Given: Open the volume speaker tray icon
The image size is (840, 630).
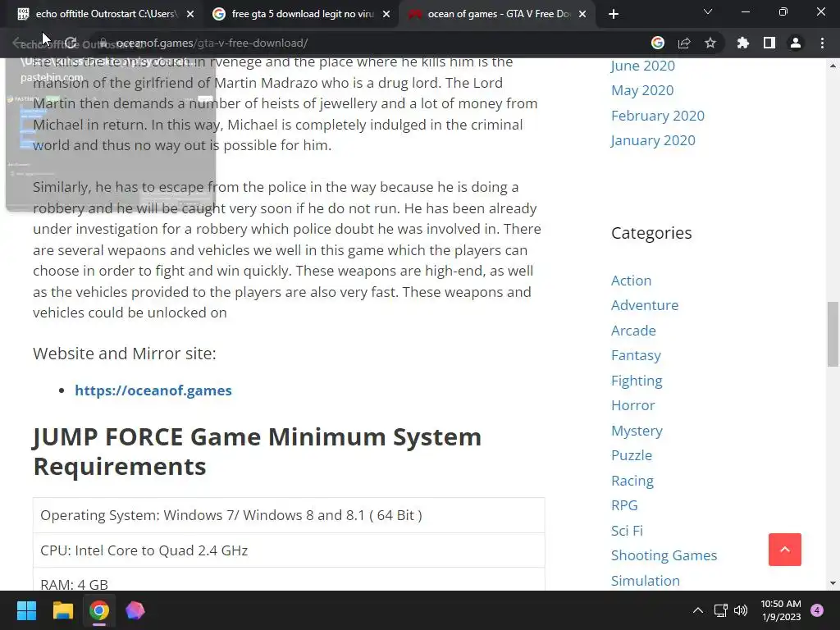Looking at the screenshot, I should pos(741,610).
